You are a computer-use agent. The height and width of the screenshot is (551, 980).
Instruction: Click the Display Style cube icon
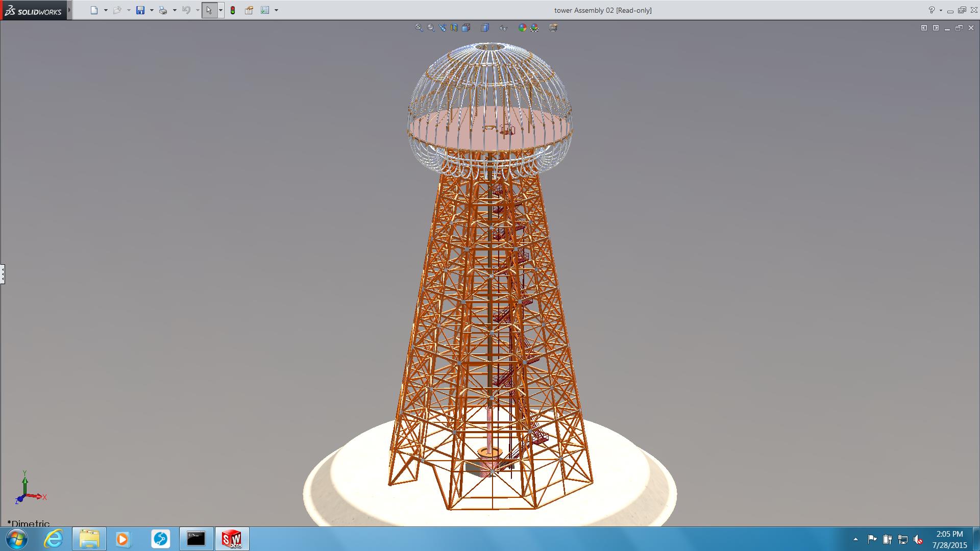pyautogui.click(x=485, y=28)
